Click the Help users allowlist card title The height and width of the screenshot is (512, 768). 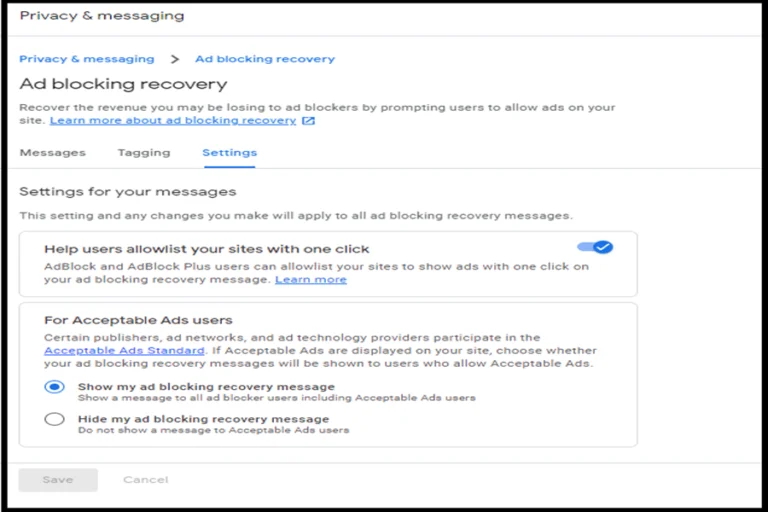click(x=207, y=249)
